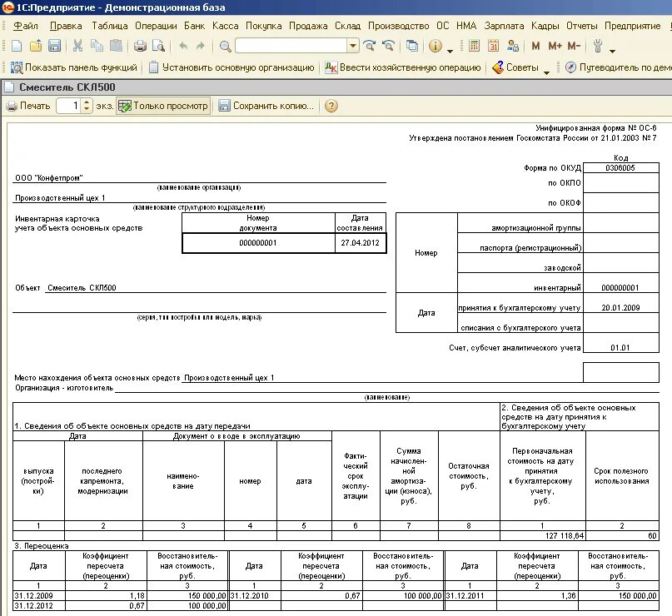
Task: Open the Кадры menu
Action: click(x=545, y=26)
